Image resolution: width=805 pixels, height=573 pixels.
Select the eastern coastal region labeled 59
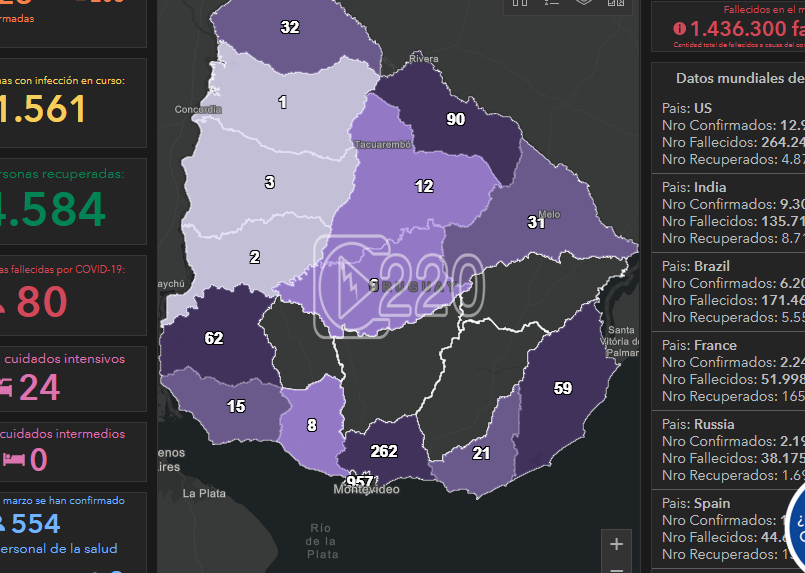coord(563,388)
